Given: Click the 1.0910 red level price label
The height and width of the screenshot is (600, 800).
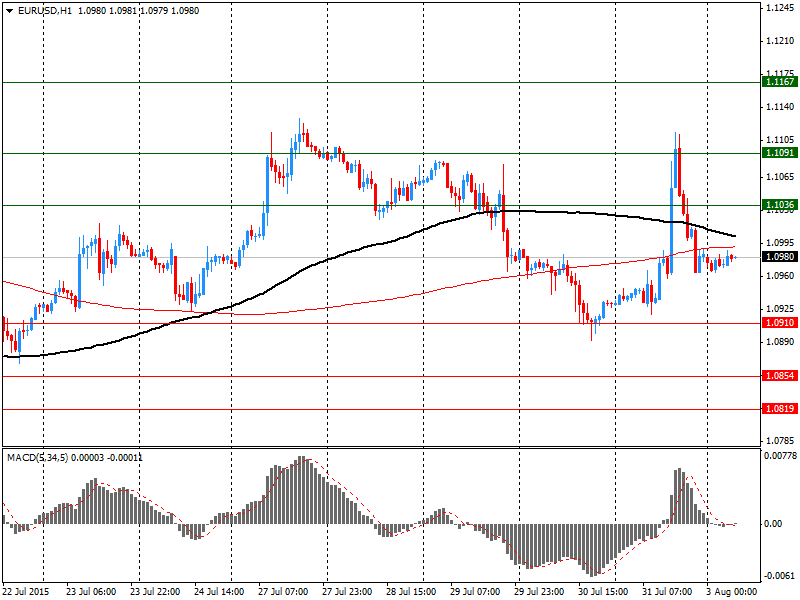Looking at the screenshot, I should [x=780, y=323].
